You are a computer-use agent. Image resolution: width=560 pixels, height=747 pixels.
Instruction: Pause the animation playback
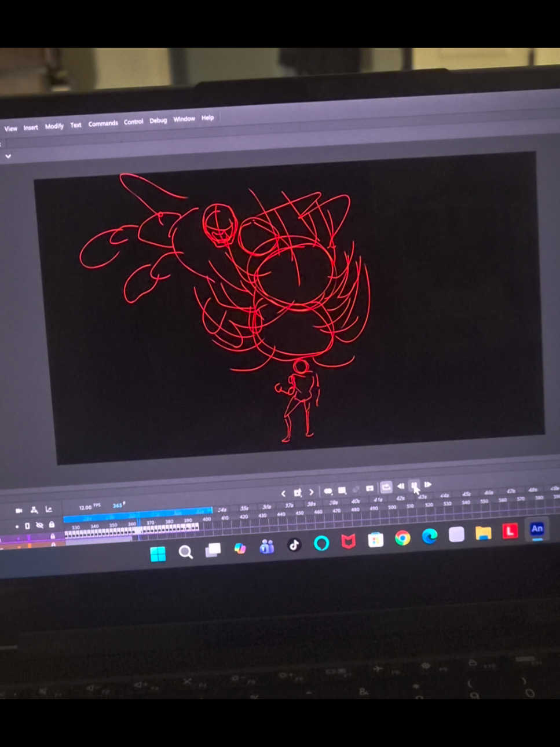(x=414, y=485)
